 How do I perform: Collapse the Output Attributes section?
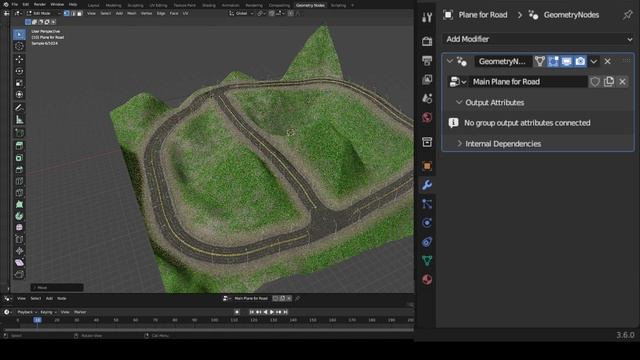point(459,102)
